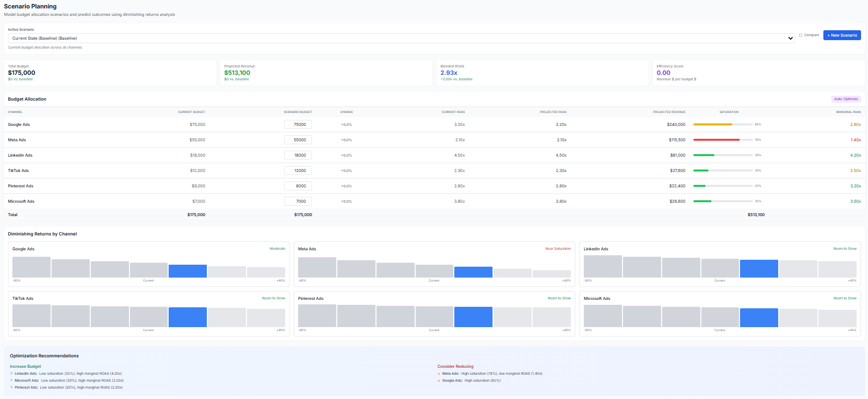Edit Google Ads scenario budget field
Screen dimensions: 868x399
click(x=298, y=124)
